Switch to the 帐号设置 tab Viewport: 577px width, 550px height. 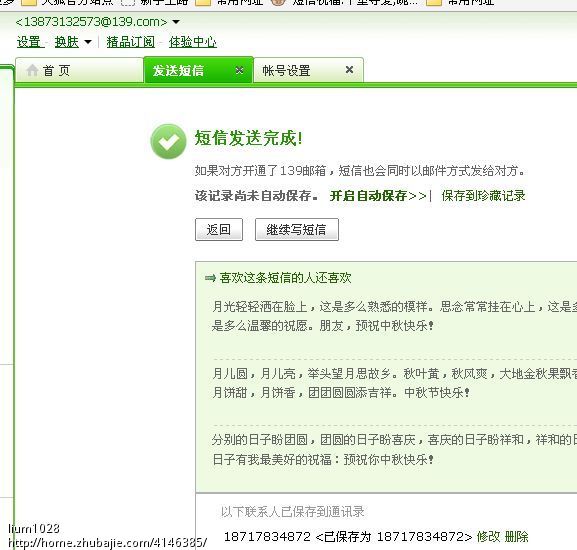coord(308,70)
